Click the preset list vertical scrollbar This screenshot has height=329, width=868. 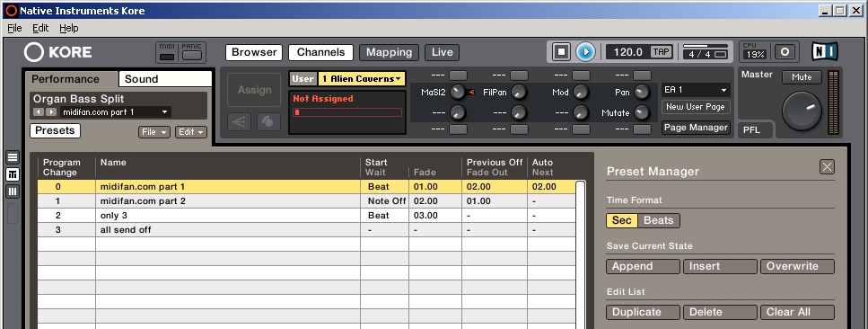click(x=581, y=254)
